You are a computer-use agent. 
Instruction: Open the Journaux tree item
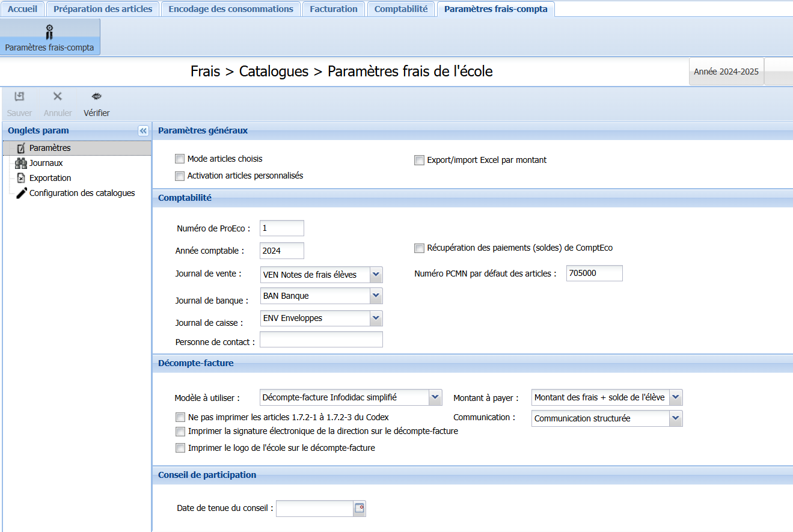pyautogui.click(x=46, y=163)
